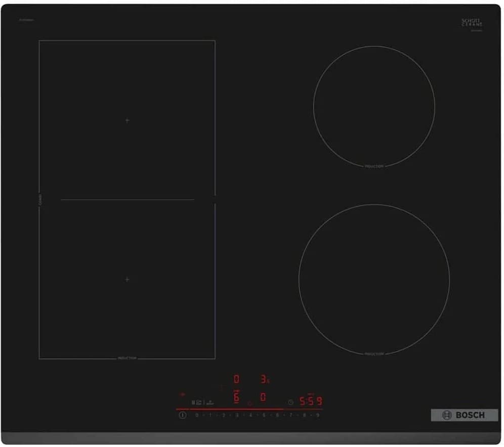Tap the BOSCH logo badge
This screenshot has height=447, width=504.
click(464, 415)
